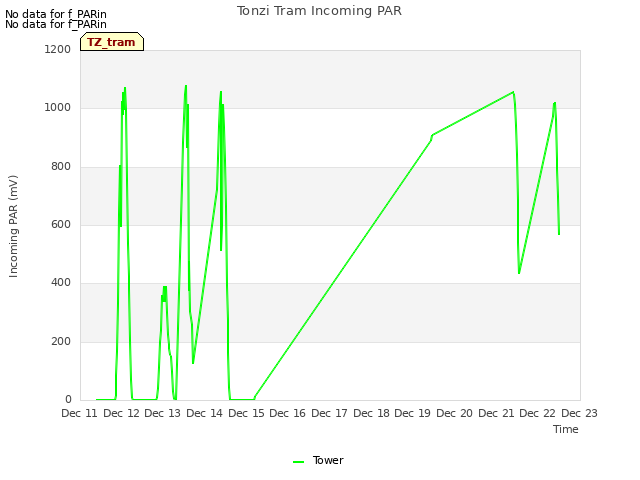Click the 400 y-axis tick label

pos(61,282)
